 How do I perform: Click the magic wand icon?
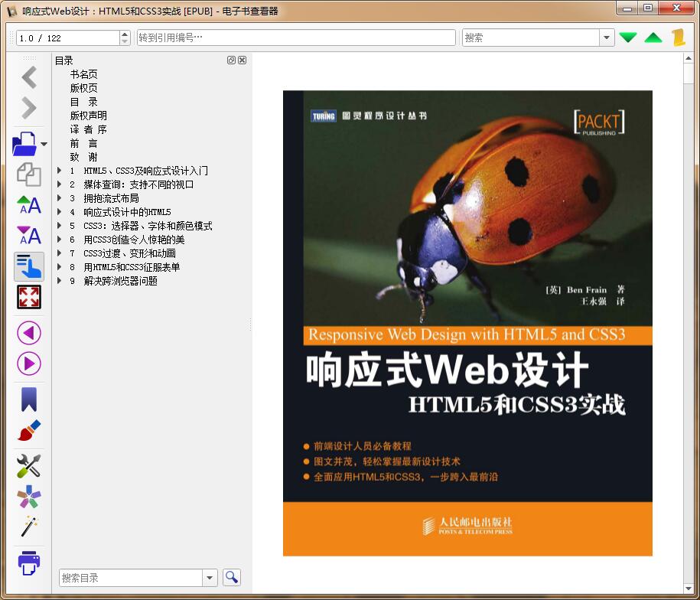[29, 527]
